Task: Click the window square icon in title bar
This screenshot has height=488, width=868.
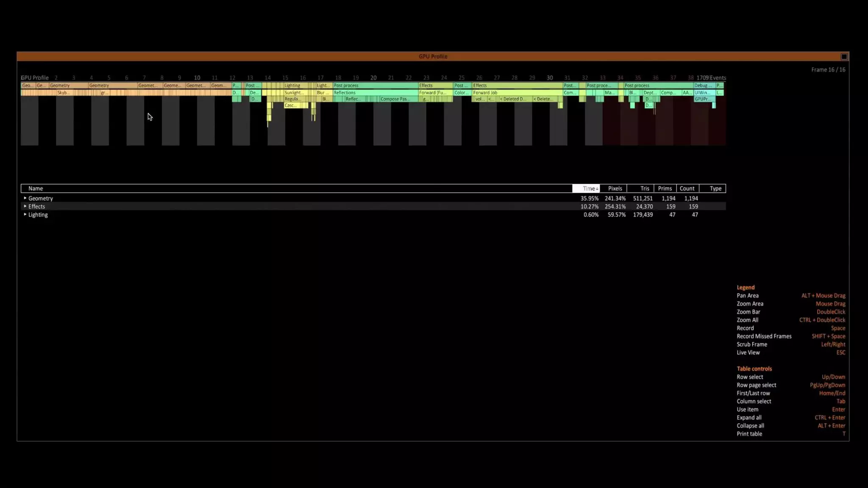Action: tap(844, 57)
